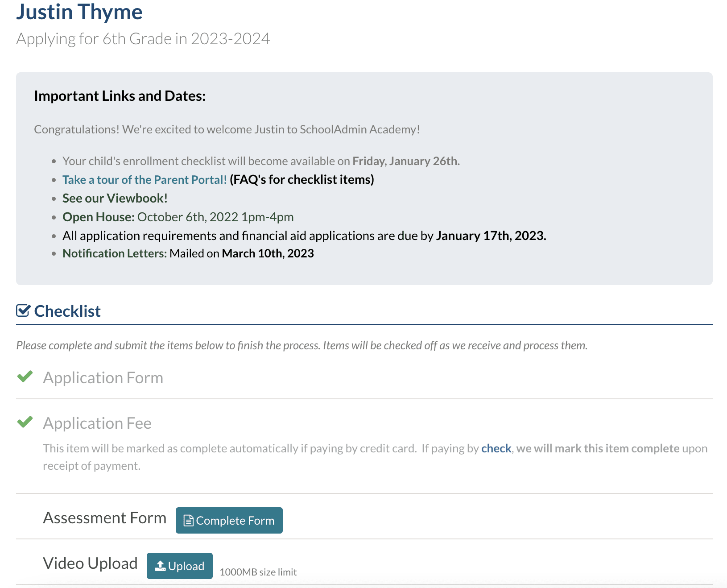Open the Notification Letters link
727x588 pixels.
click(114, 253)
